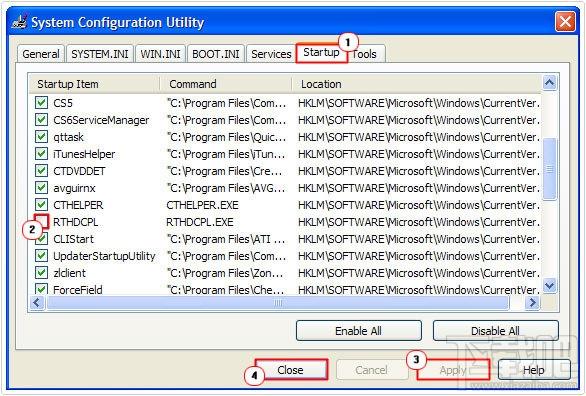The height and width of the screenshot is (396, 586).
Task: Select the RTHDCPL.EXE command cell
Action: click(200, 222)
